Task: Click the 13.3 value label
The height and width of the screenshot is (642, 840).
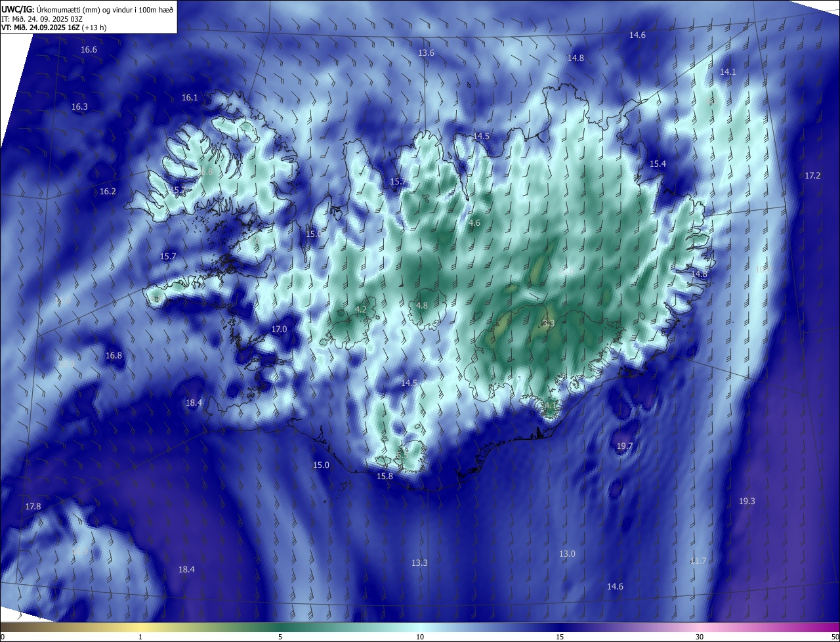Action: coord(419,563)
